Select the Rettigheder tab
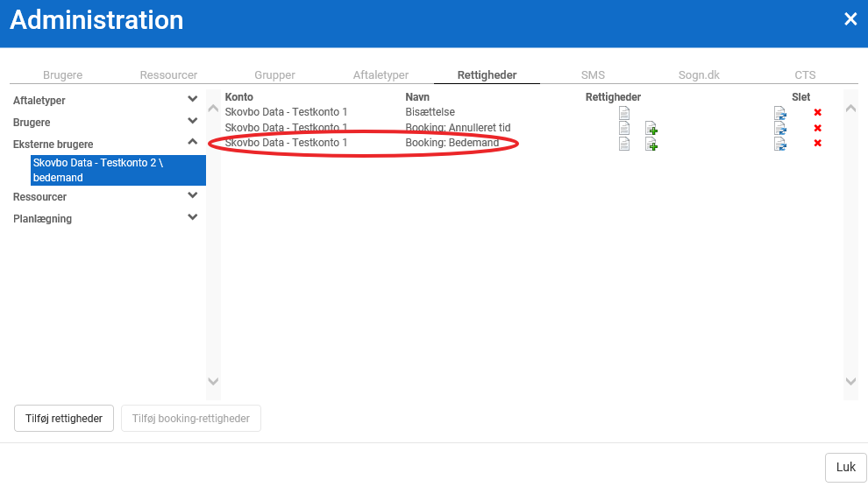This screenshot has height=487, width=868. pos(487,74)
